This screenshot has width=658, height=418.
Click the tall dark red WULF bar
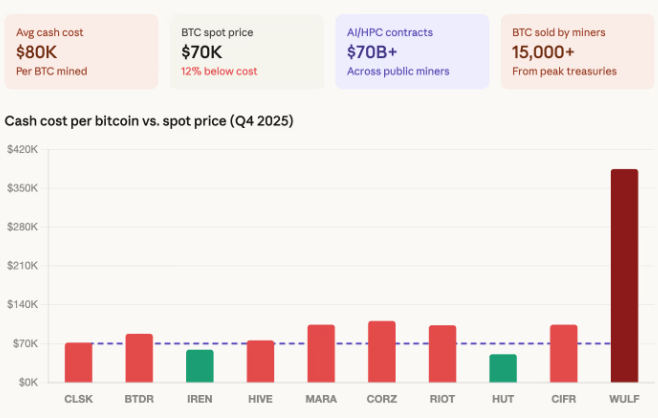coord(624,275)
